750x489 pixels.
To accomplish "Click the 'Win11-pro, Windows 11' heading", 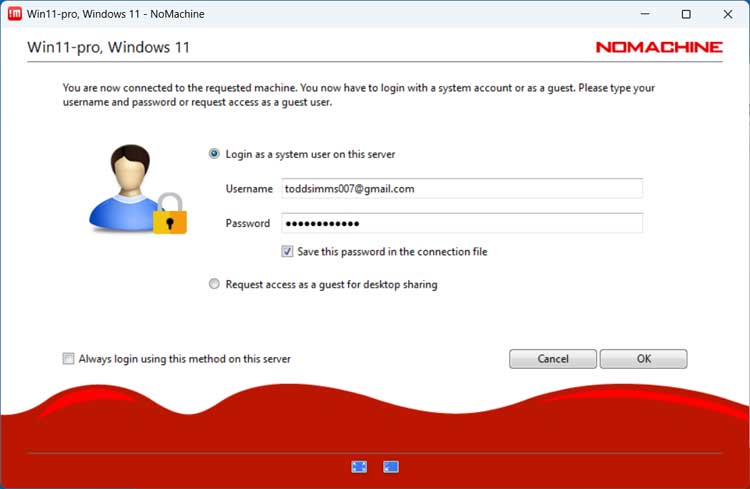I will pos(109,47).
